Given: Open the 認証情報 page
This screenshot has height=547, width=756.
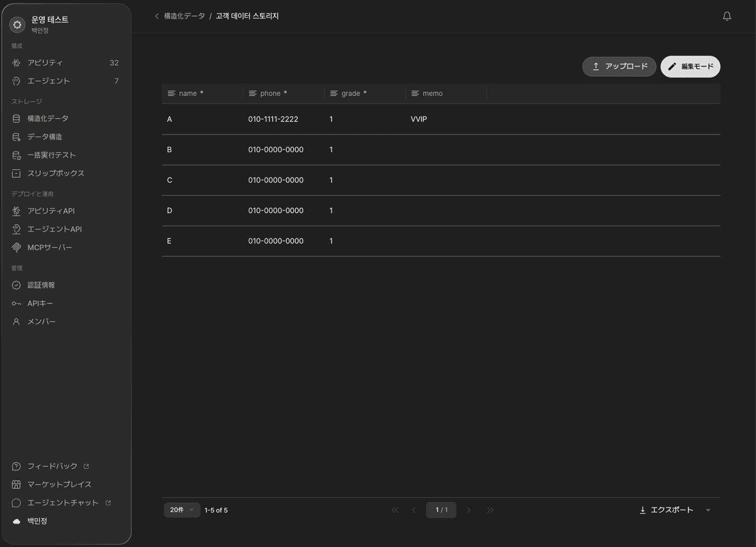Looking at the screenshot, I should point(66,285).
